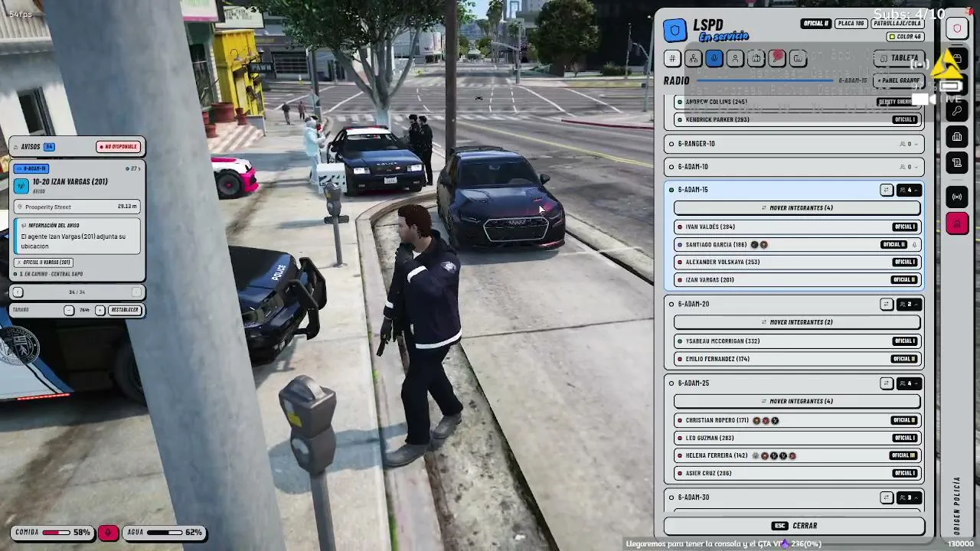The width and height of the screenshot is (980, 551).
Task: Select the 6-ADAM-20 unit radio circle
Action: pos(671,304)
